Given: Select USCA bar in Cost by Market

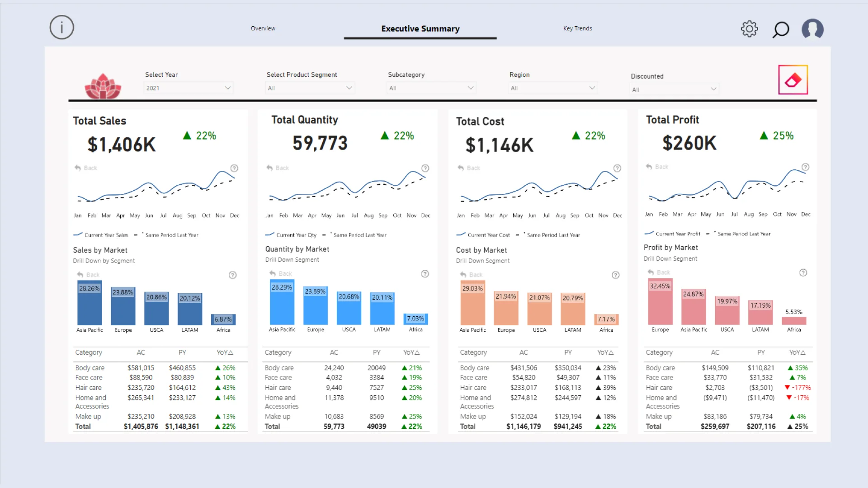Looking at the screenshot, I should click(539, 309).
